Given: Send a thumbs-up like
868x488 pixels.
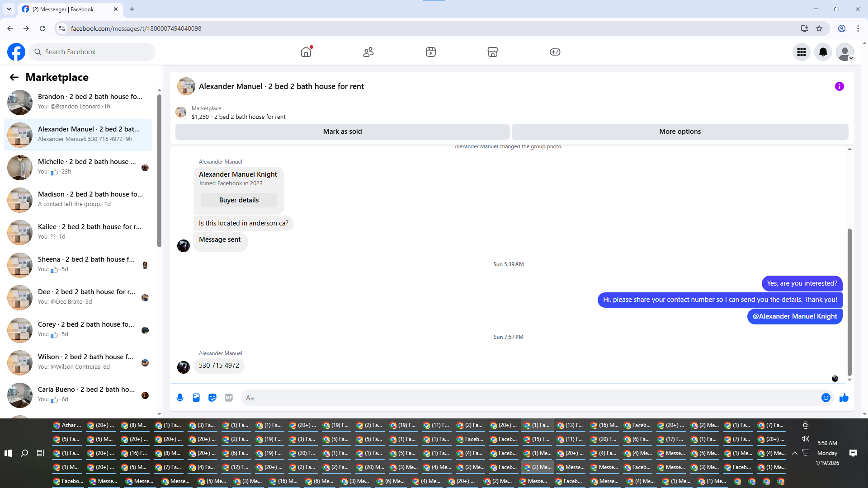Looking at the screenshot, I should 844,398.
